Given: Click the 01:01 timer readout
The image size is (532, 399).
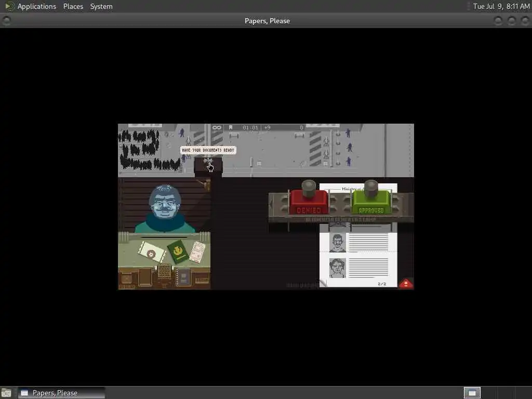Looking at the screenshot, I should click(250, 128).
